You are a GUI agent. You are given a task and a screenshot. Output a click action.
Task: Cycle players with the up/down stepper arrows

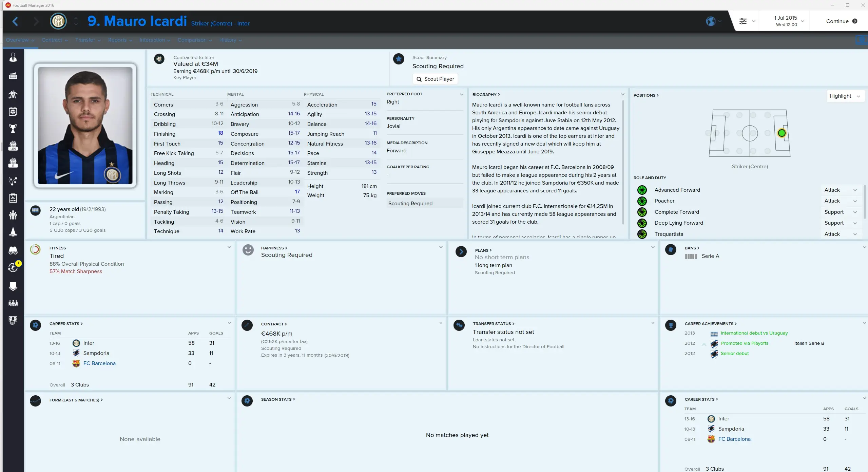point(76,21)
